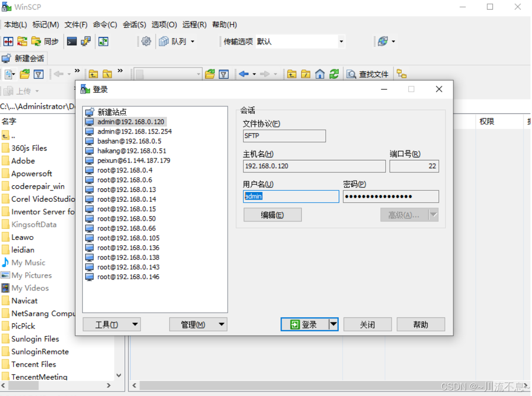This screenshot has width=532, height=396.
Task: Open the 远程(R) menu
Action: point(194,24)
